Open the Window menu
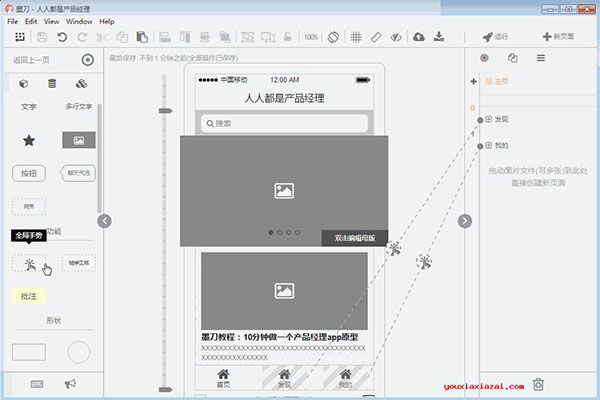600x400 pixels. click(79, 21)
